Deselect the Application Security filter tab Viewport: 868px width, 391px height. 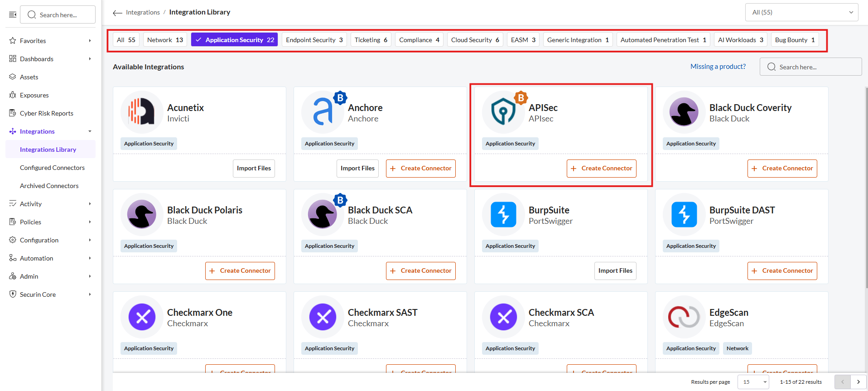point(235,40)
